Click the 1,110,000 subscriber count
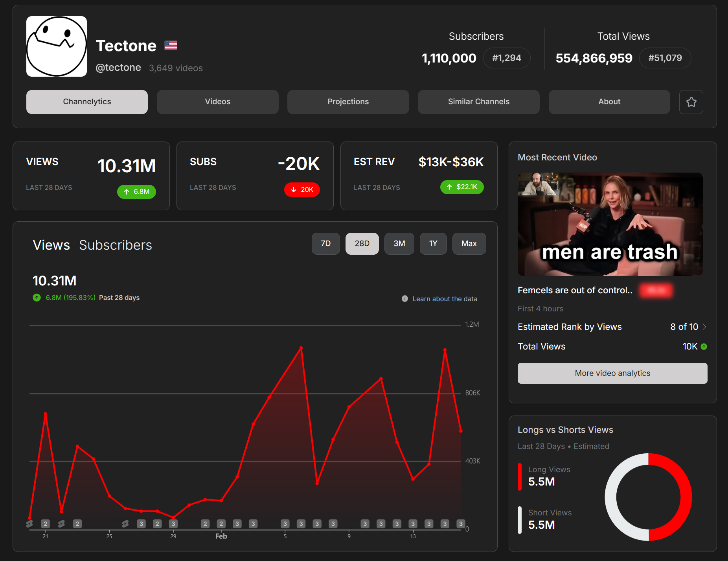728x561 pixels. pyautogui.click(x=449, y=58)
